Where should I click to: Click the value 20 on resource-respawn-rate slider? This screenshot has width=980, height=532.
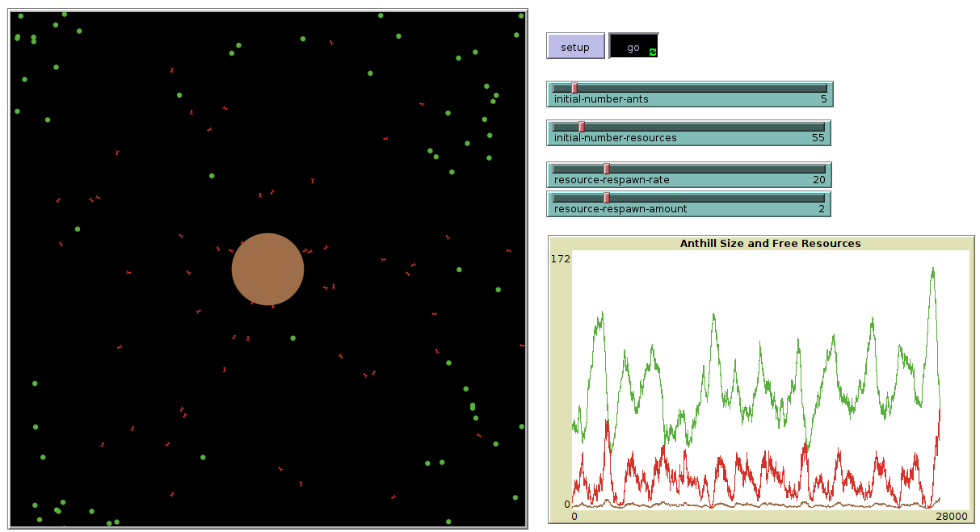click(819, 180)
